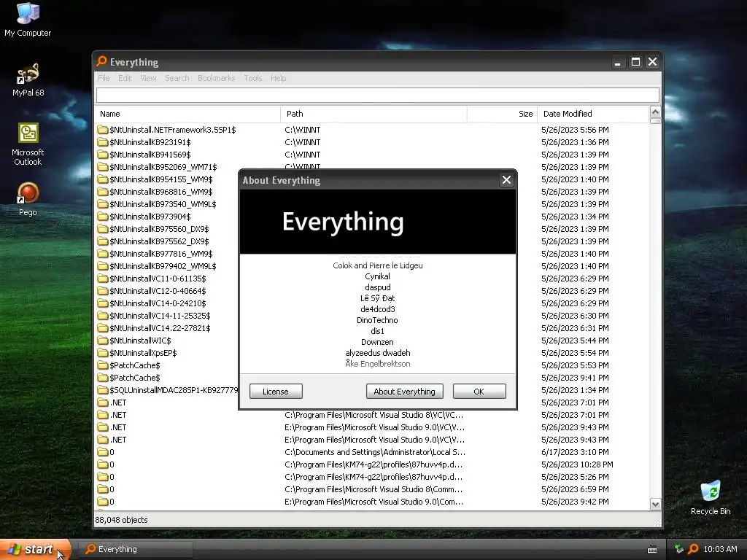
Task: Open Microsoft Outlook desktop icon
Action: [28, 144]
